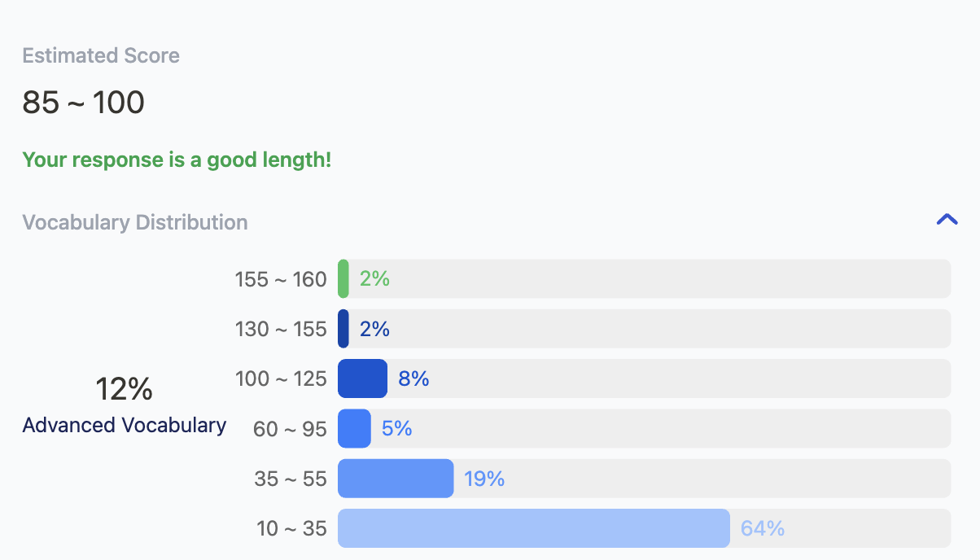Collapse the Vocabulary Distribution section
The height and width of the screenshot is (560, 980).
(946, 219)
